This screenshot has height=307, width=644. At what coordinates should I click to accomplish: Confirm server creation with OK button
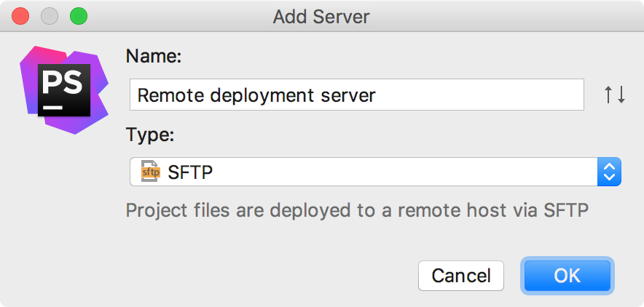pos(568,276)
